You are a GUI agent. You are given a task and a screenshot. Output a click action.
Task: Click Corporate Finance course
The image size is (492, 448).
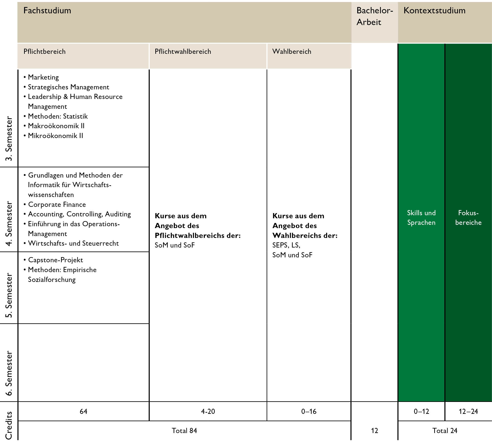click(x=55, y=204)
